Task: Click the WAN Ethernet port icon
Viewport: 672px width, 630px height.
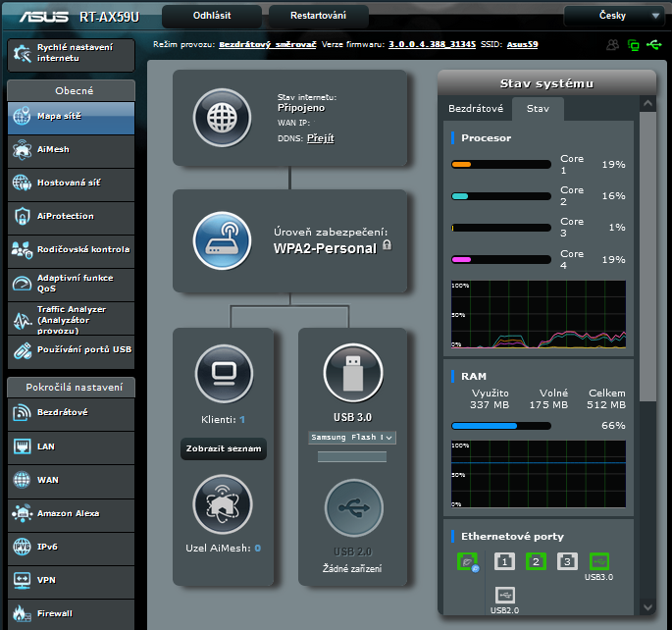Action: click(468, 562)
